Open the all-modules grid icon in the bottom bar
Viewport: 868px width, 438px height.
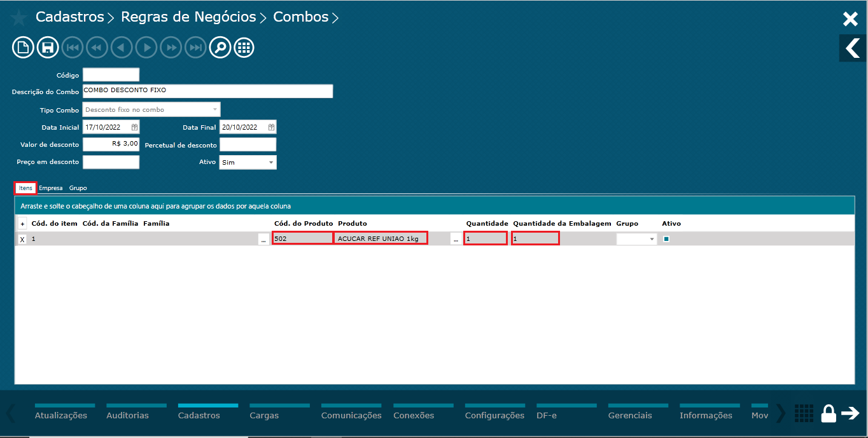tap(804, 413)
